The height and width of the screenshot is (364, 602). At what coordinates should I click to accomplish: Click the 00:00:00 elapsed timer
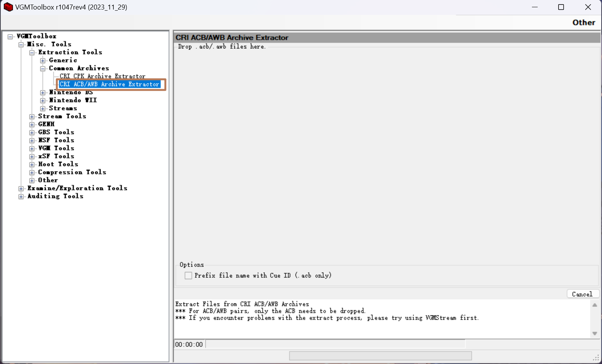click(x=189, y=345)
